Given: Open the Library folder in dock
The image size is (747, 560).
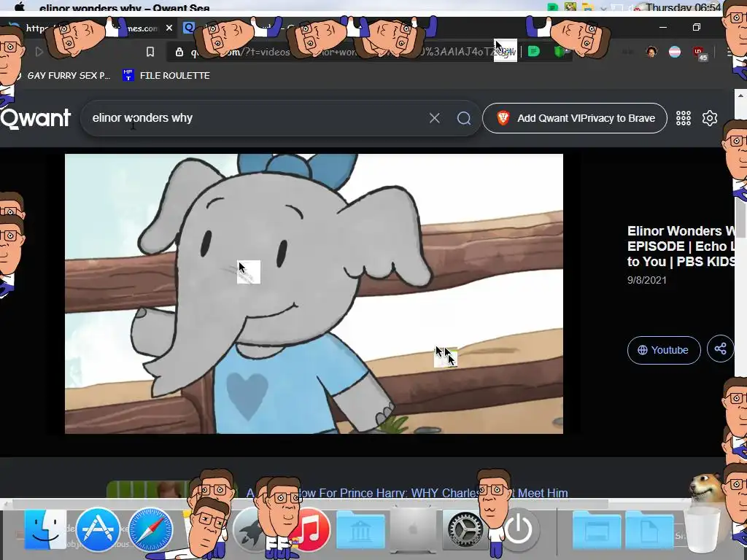Looking at the screenshot, I should coord(360,529).
